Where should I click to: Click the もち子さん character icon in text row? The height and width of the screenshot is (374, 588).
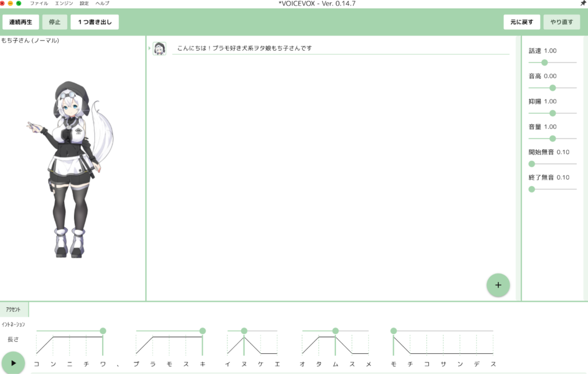coord(160,48)
